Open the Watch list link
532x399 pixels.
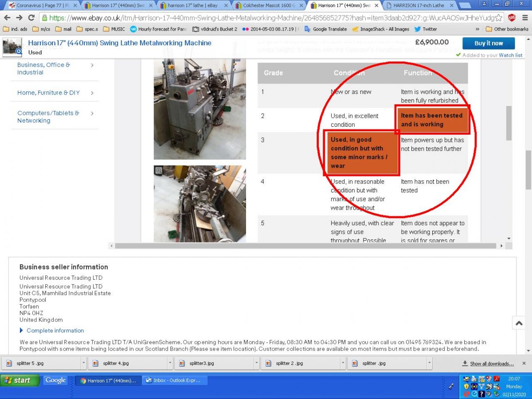[510, 55]
